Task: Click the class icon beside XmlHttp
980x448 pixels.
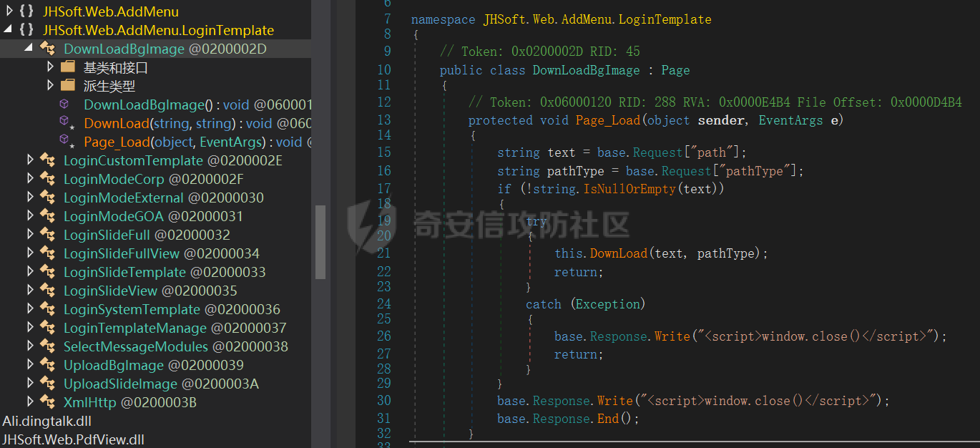Action: tap(48, 402)
